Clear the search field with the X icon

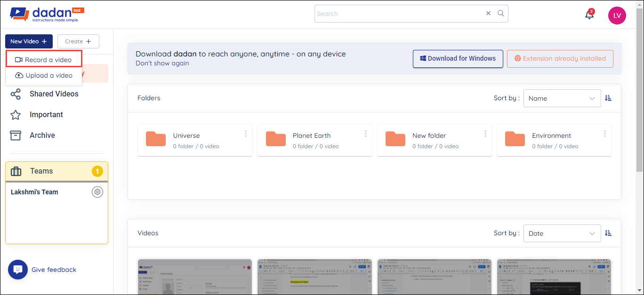point(488,14)
